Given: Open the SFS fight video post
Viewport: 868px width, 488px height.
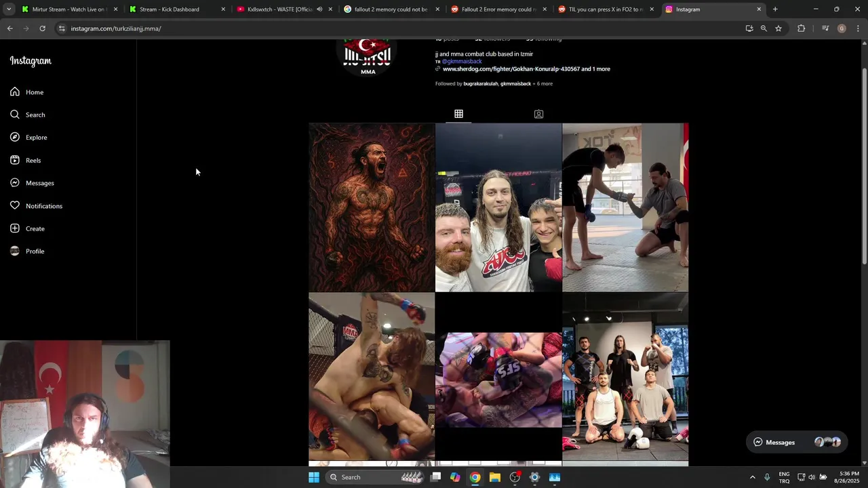Looking at the screenshot, I should pyautogui.click(x=498, y=377).
